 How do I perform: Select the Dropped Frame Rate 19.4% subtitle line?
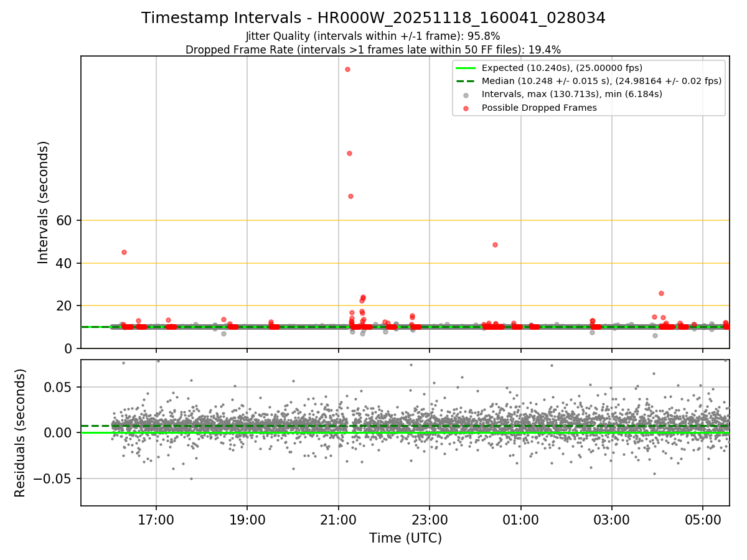[373, 50]
